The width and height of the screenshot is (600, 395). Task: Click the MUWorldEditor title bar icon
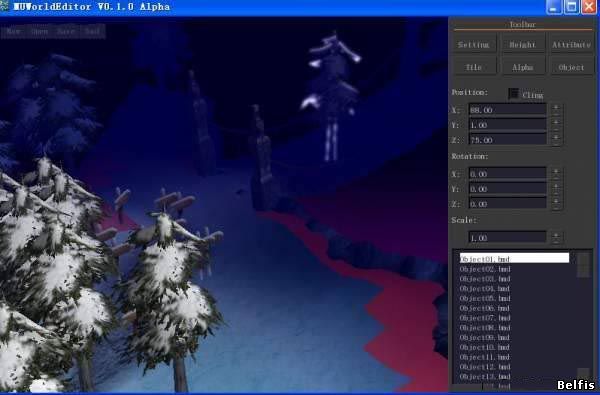click(4, 6)
